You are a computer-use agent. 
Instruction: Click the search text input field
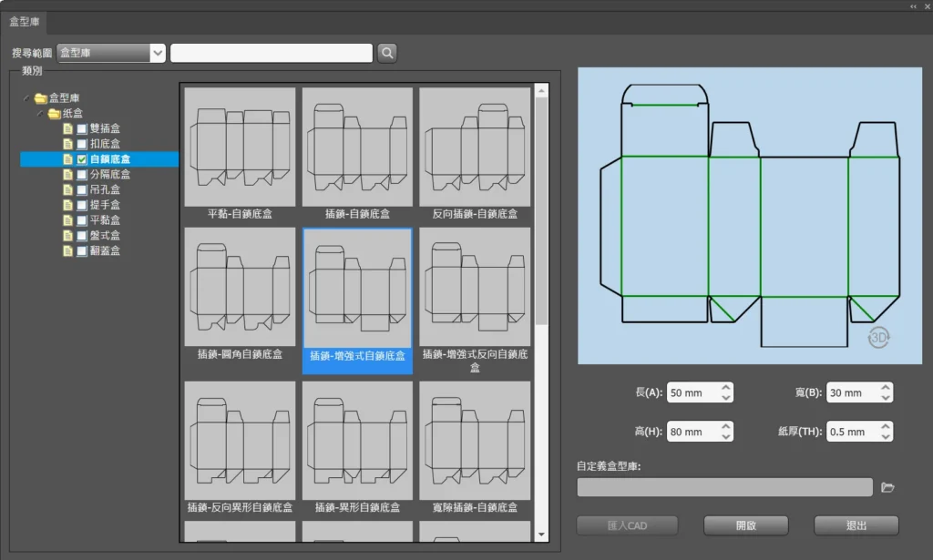click(x=272, y=54)
